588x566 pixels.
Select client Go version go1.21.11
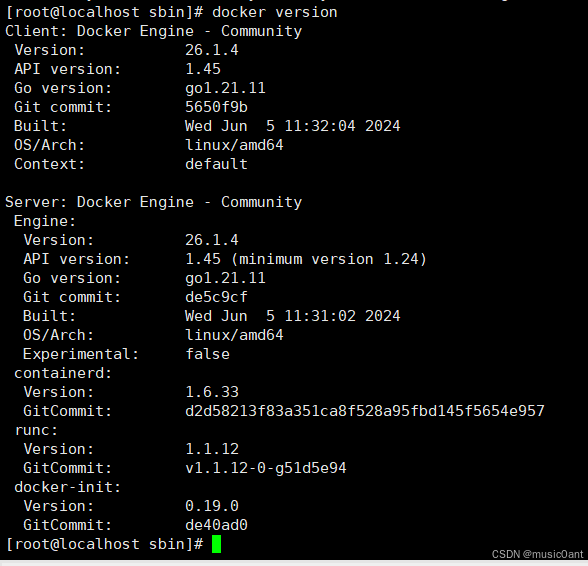(x=225, y=89)
